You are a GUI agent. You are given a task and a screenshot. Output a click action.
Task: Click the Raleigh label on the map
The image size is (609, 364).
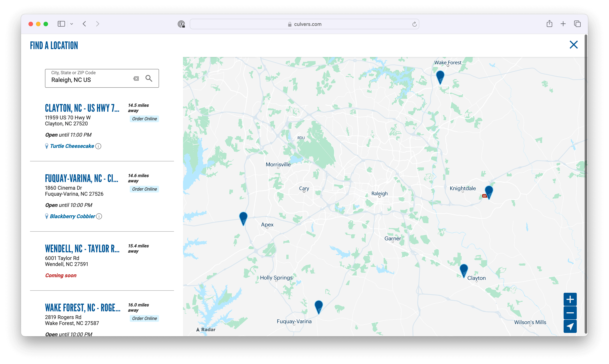coord(379,194)
